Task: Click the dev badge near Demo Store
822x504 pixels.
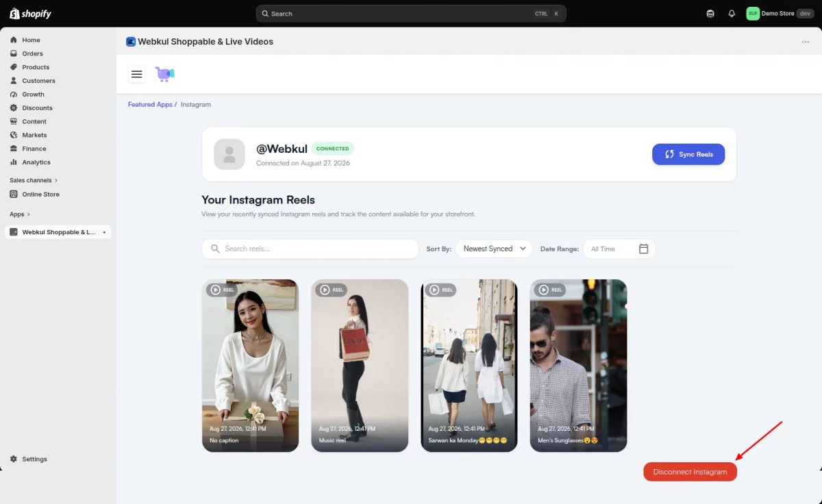Action: click(x=804, y=14)
